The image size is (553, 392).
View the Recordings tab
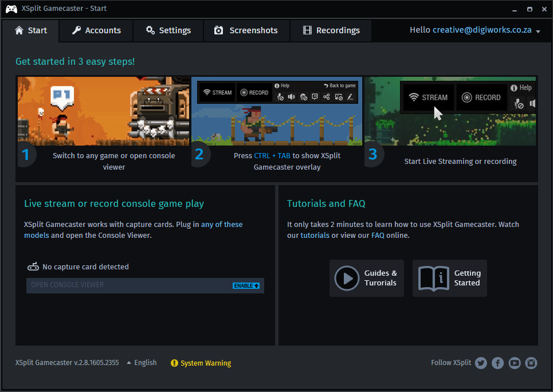click(x=331, y=30)
